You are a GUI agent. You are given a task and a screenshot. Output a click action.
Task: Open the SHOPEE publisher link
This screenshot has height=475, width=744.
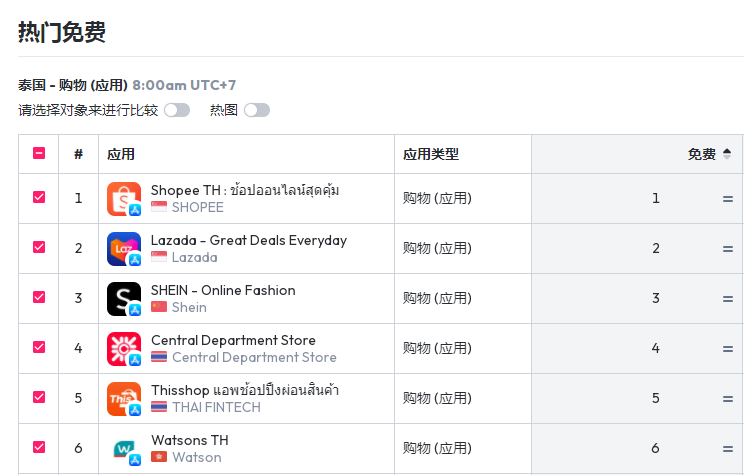(x=197, y=207)
